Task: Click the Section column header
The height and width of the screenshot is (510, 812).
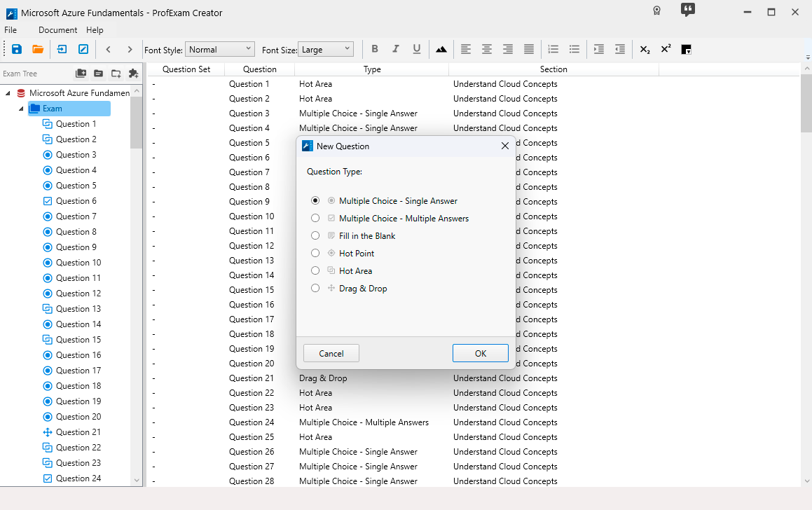Action: pyautogui.click(x=553, y=69)
